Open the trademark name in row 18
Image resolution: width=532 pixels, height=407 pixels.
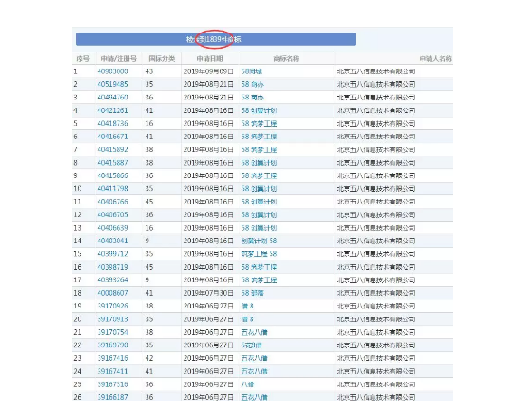[252, 293]
